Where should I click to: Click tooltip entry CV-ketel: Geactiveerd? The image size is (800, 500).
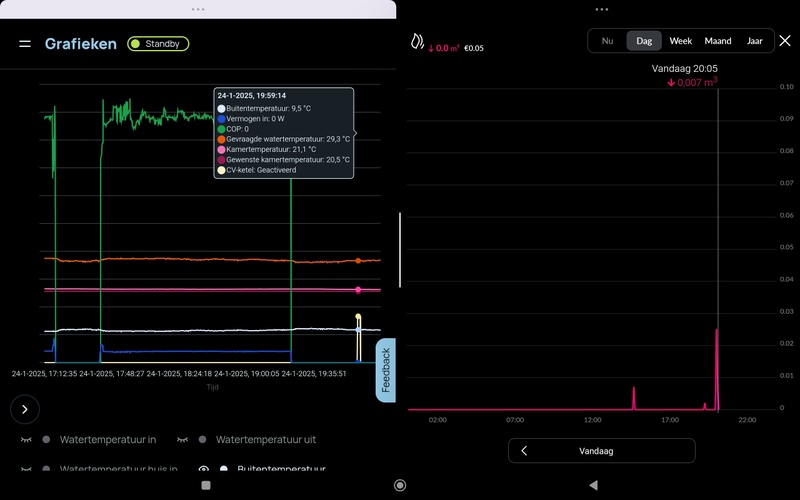click(257, 170)
